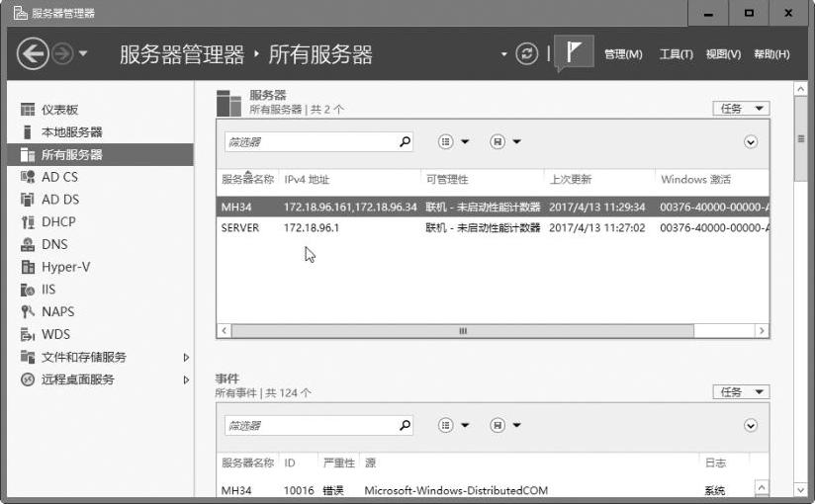Open dropdown arrow beside events criteria button
This screenshot has height=504, width=815.
click(465, 425)
